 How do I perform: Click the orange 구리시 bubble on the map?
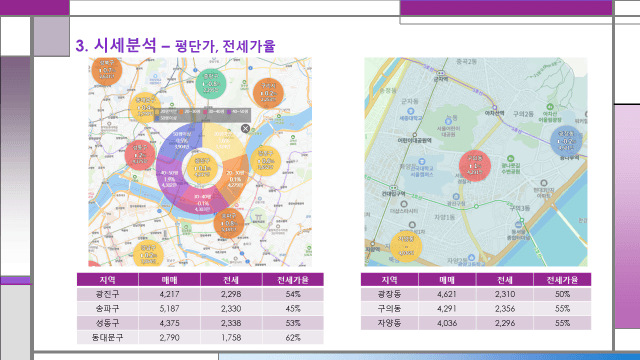pyautogui.click(x=268, y=93)
